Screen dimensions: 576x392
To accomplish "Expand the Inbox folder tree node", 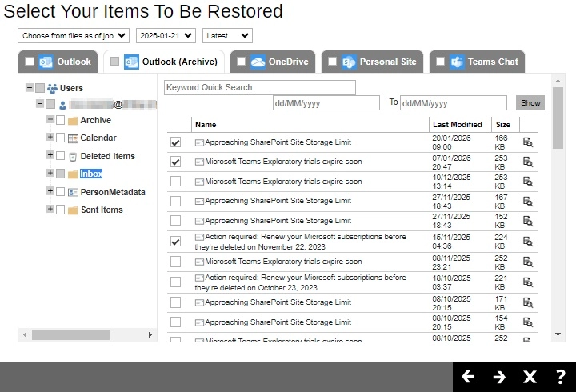I will point(50,173).
